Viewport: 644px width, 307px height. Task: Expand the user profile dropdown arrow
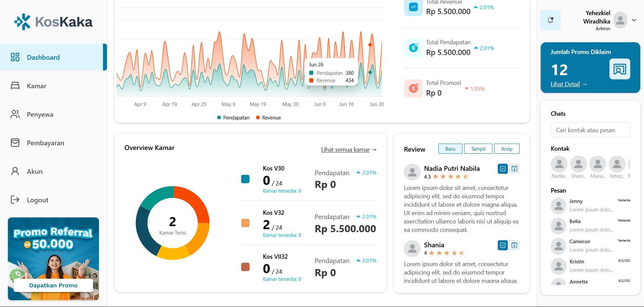tap(634, 20)
